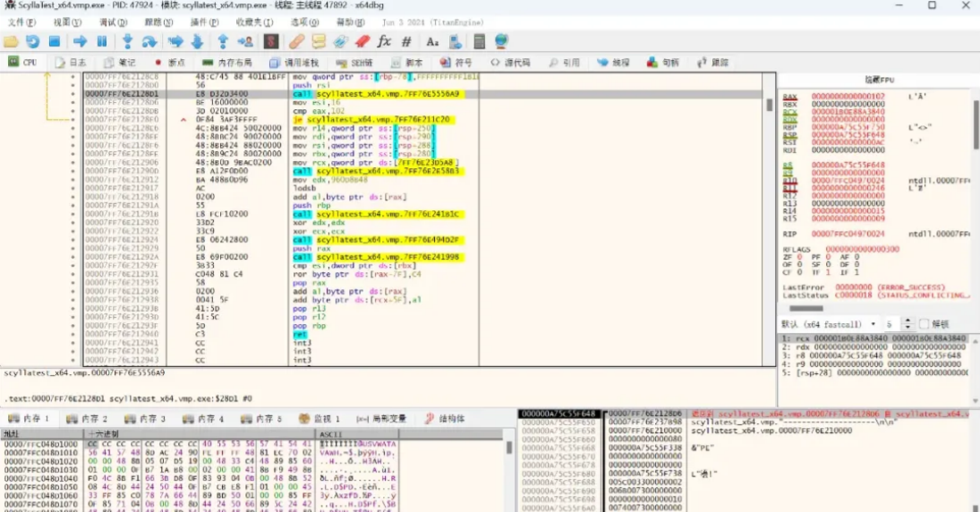980x512 pixels.
Task: Switch to the 源代码 (Source) tab
Action: (511, 63)
